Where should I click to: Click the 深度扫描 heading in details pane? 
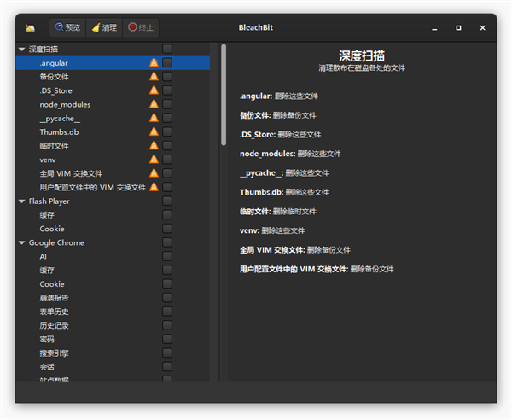coord(362,55)
